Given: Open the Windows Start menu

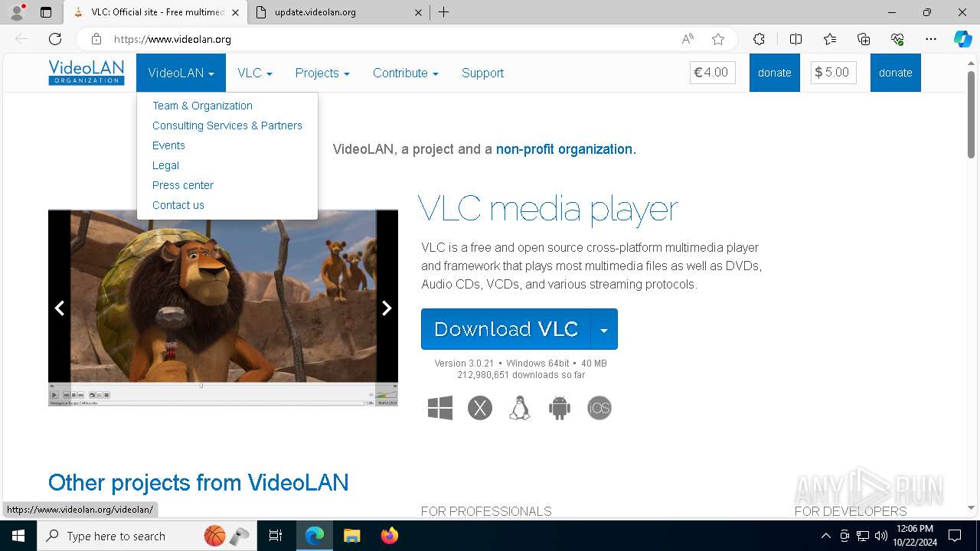Looking at the screenshot, I should 18,536.
